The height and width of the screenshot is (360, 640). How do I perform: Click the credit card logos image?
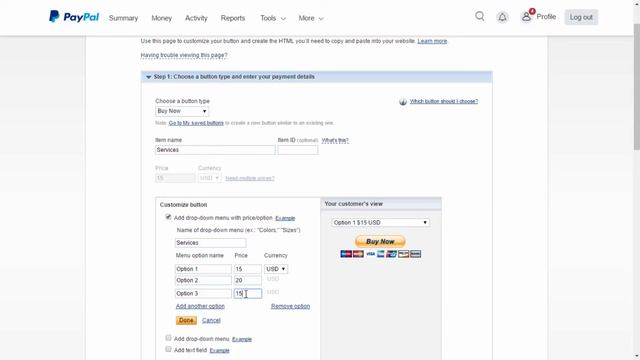380,254
